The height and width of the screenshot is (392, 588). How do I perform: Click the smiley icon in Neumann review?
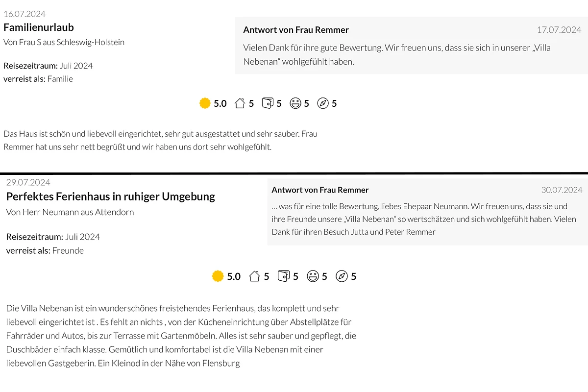click(x=313, y=276)
